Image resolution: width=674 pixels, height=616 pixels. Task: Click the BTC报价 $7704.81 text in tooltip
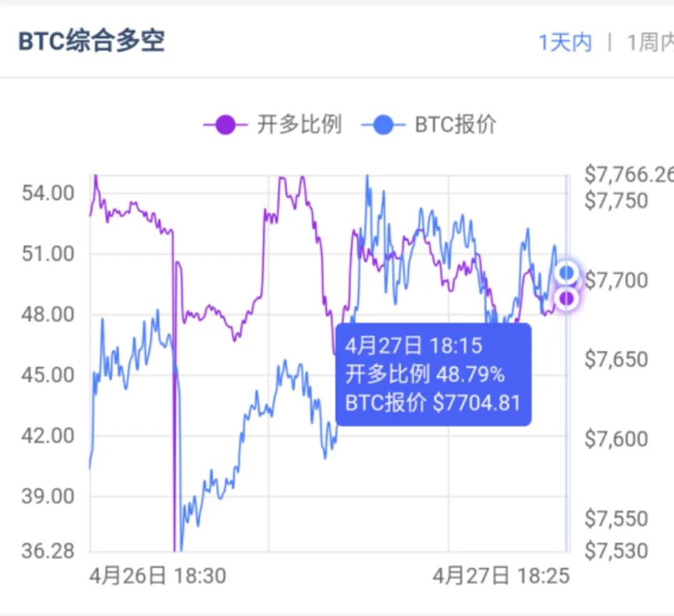click(432, 403)
